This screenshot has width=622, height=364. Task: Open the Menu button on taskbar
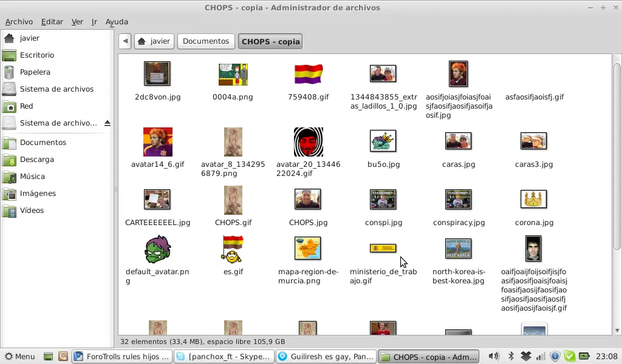tap(20, 357)
